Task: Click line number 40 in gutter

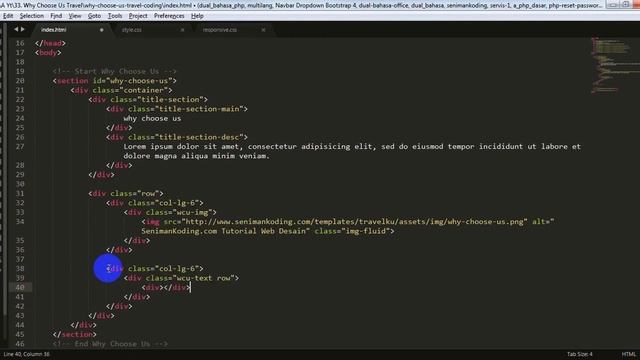Action: pyautogui.click(x=20, y=287)
